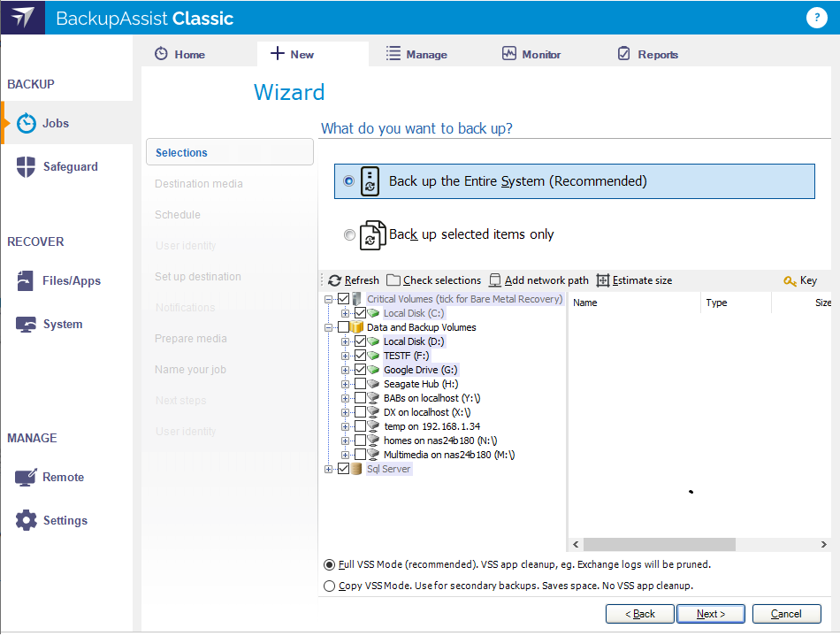Click the Check selections folder icon
840x636 pixels.
(x=393, y=280)
